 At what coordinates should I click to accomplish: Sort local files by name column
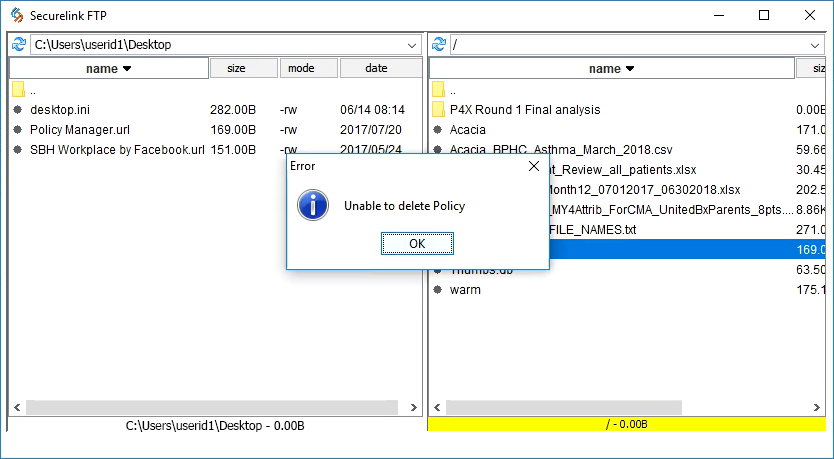tap(108, 68)
